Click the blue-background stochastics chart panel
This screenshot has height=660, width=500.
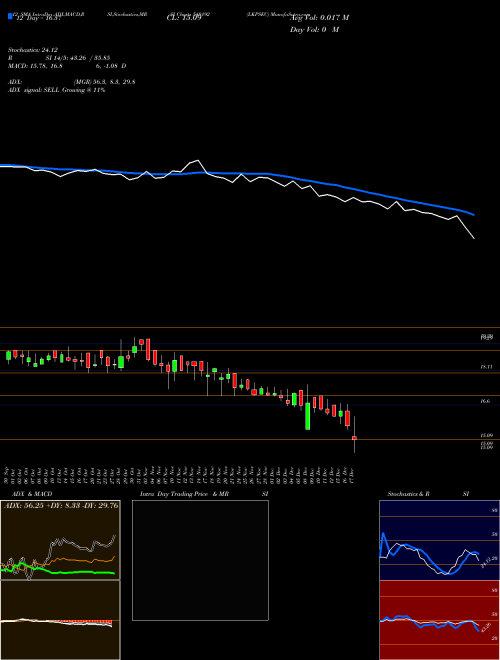click(x=439, y=540)
